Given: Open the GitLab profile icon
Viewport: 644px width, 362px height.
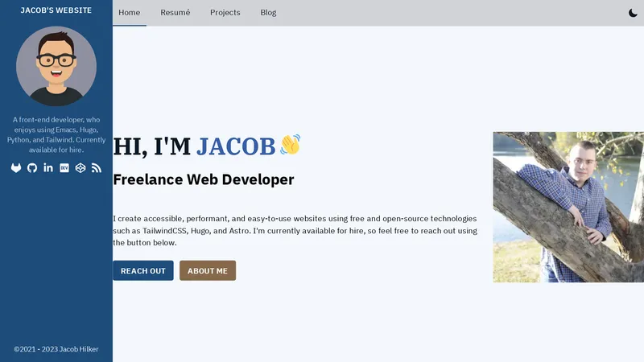Looking at the screenshot, I should point(16,167).
